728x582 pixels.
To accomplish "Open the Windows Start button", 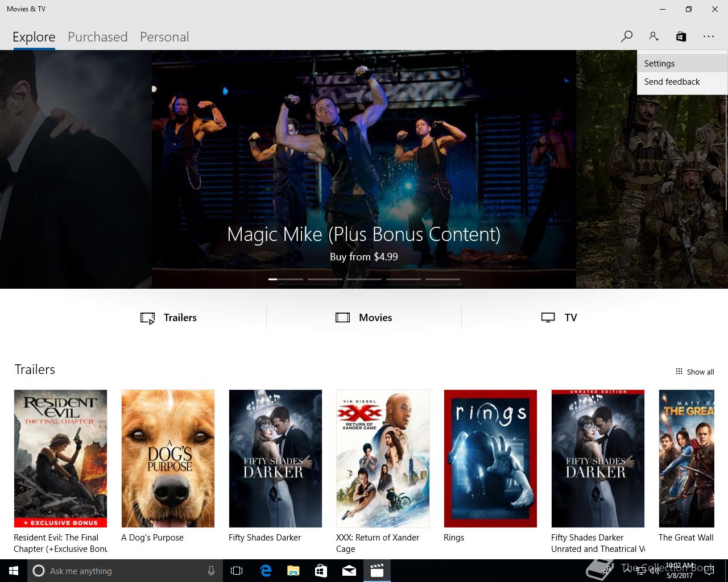I will 14,571.
